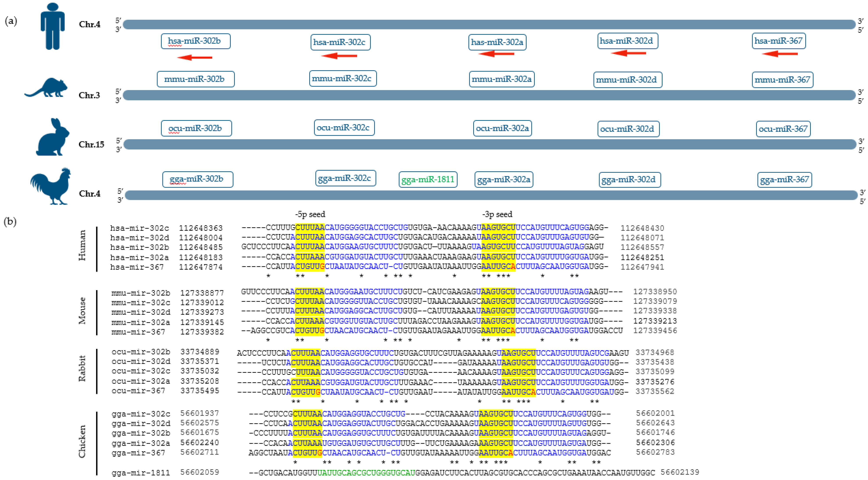
Task: Click end coordinate 56602139
Action: click(x=680, y=472)
